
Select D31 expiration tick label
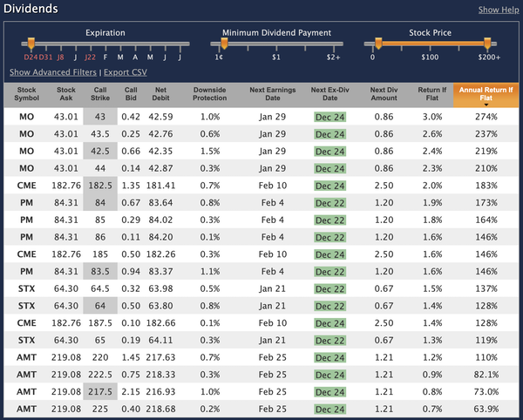pos(45,58)
